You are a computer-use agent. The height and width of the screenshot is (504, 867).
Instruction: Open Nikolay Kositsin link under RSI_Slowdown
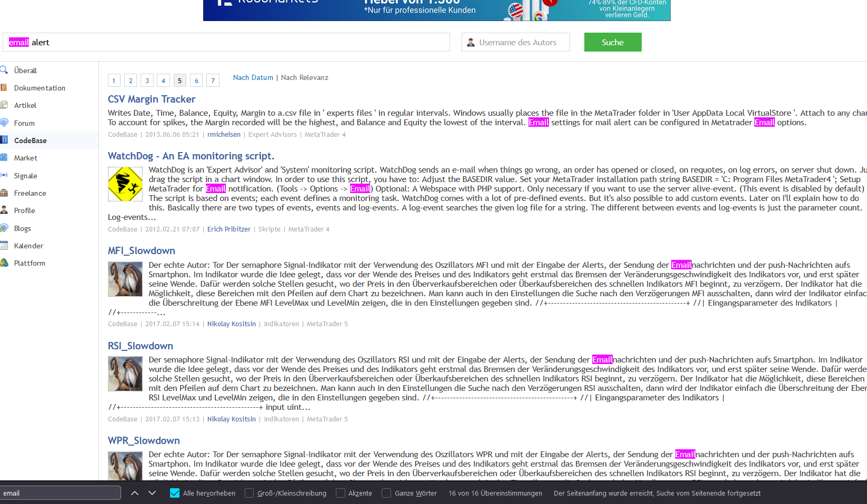click(x=232, y=419)
